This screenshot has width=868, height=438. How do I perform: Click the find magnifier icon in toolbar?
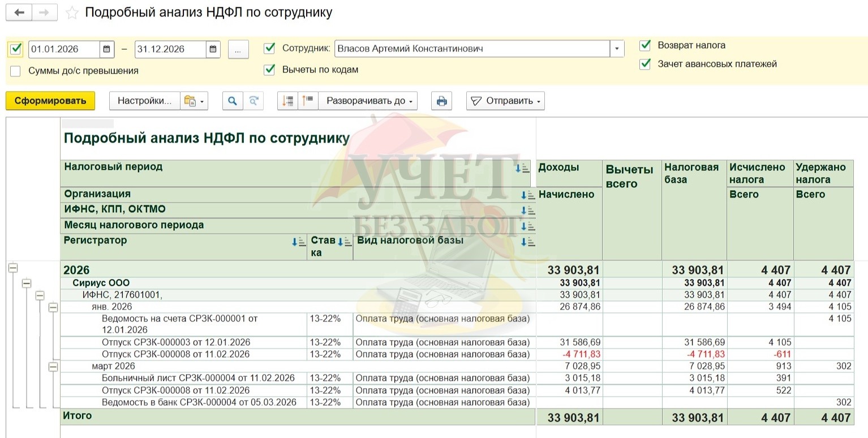tap(233, 101)
